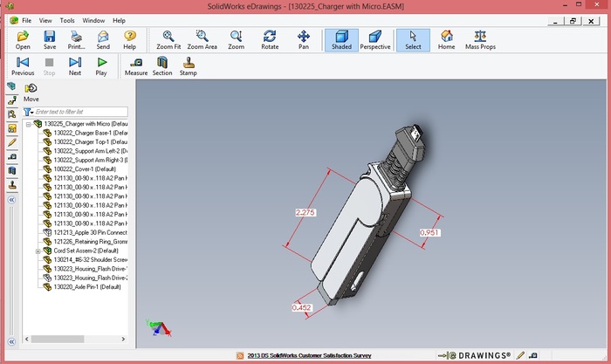The image size is (611, 364).
Task: Restore the document window inside eDrawings
Action: pos(573,21)
